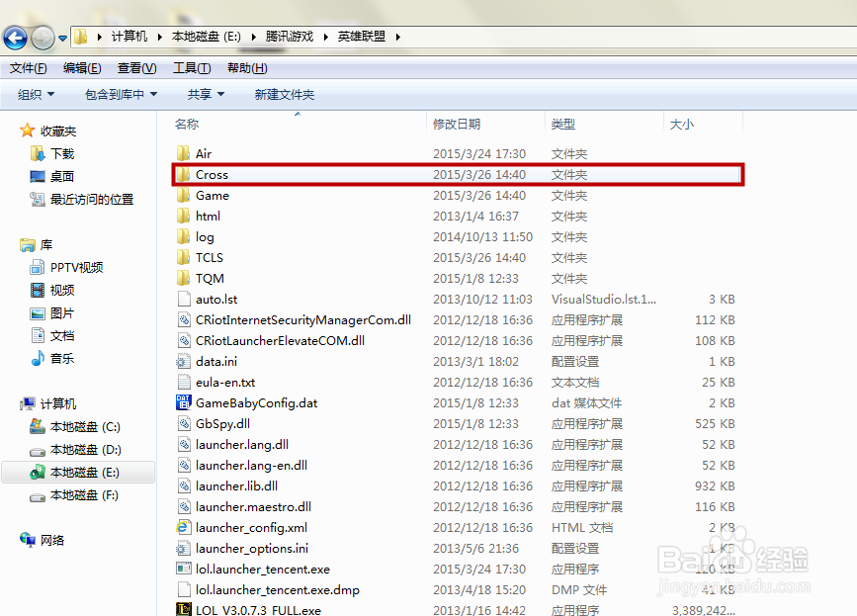
Task: Click the folder icon in address bar
Action: [x=81, y=37]
